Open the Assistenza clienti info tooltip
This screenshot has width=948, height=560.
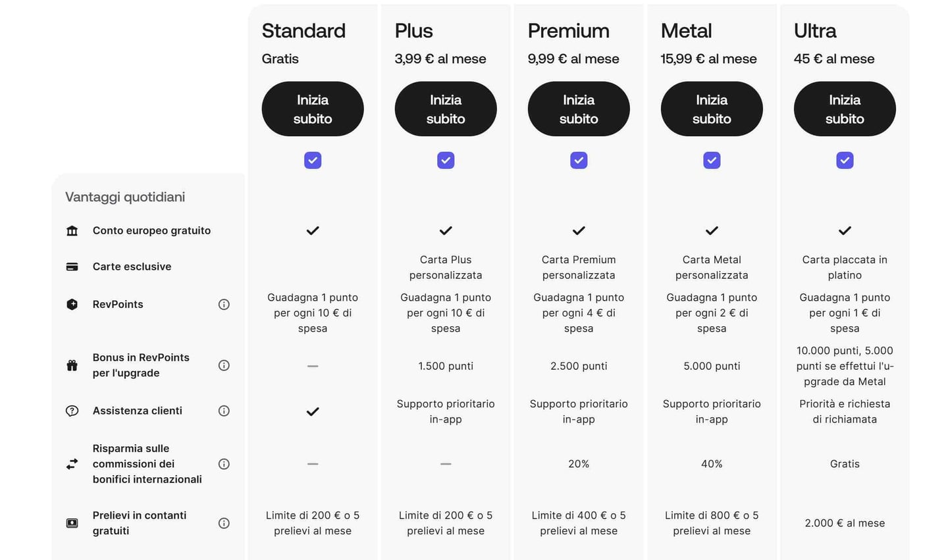click(x=224, y=411)
